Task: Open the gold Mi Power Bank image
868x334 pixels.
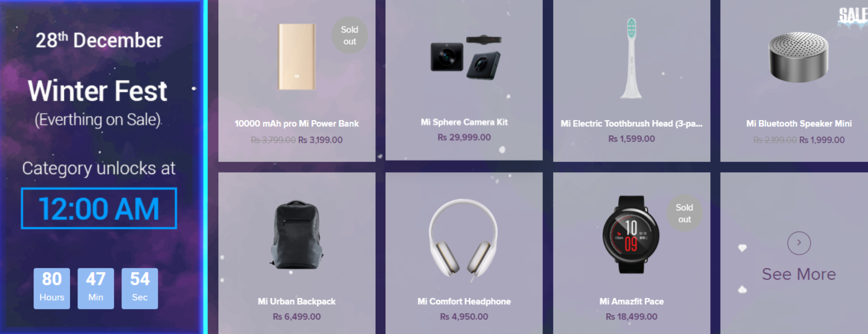Action: (297, 56)
